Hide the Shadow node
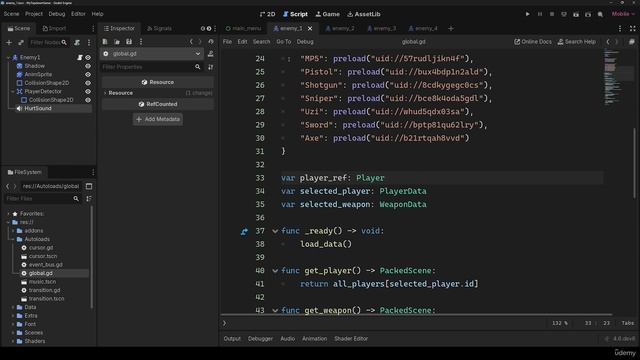The width and height of the screenshot is (640, 360). click(x=88, y=66)
